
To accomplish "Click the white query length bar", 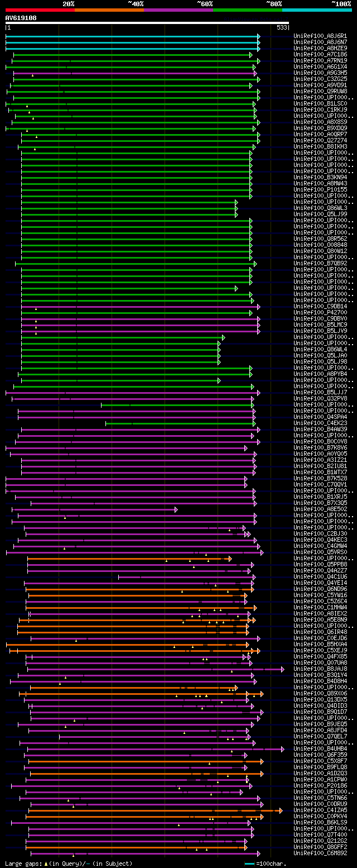I will tap(147, 23).
